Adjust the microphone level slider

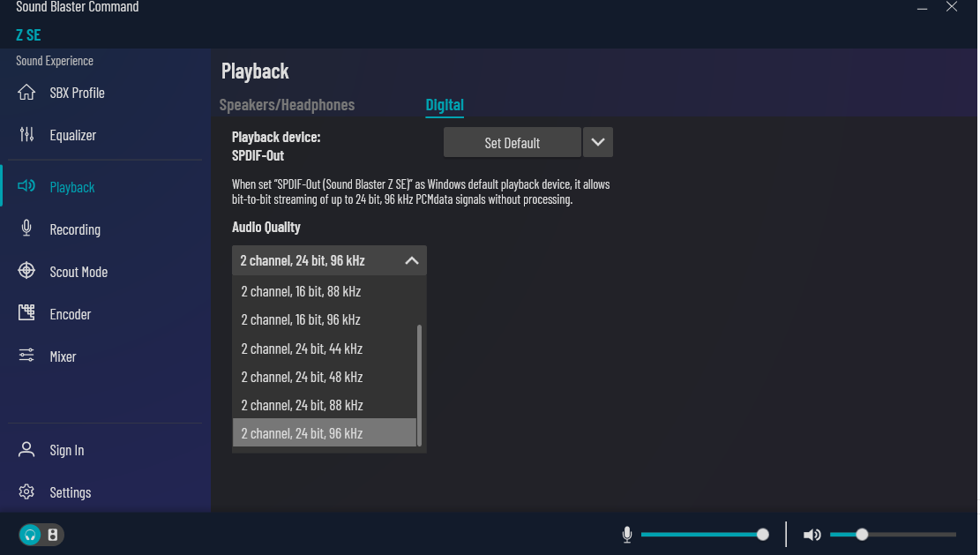click(705, 535)
